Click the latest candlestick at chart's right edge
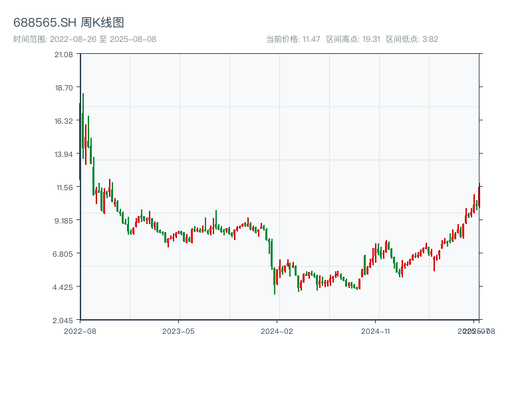This screenshot has height=399, width=532. pyautogui.click(x=479, y=196)
